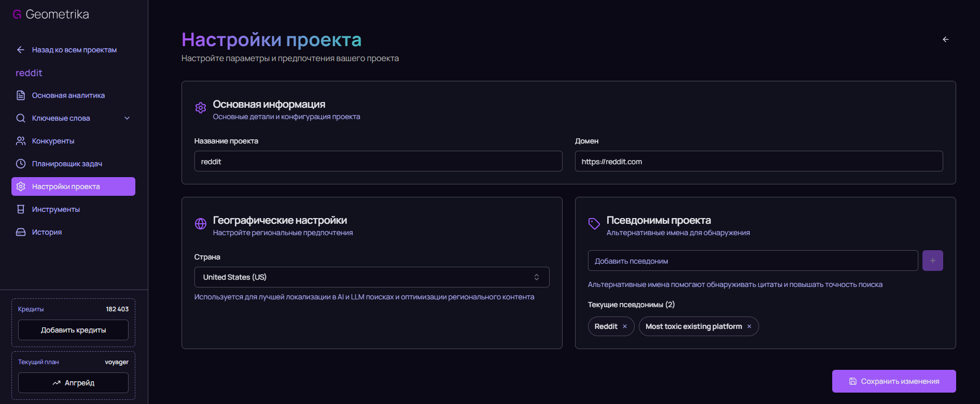This screenshot has width=980, height=404.
Task: Click the tag icon in 'Псевдонимы проекта' header
Action: click(x=594, y=224)
